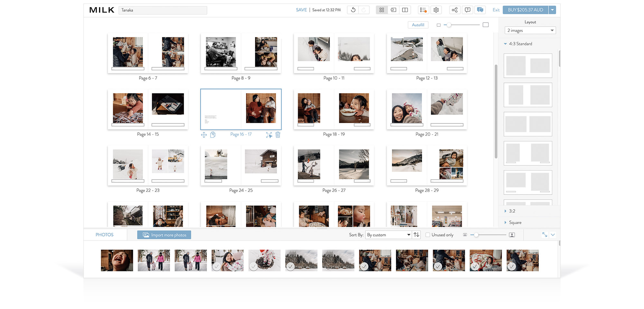Enable the Unused only checkbox

click(x=428, y=235)
